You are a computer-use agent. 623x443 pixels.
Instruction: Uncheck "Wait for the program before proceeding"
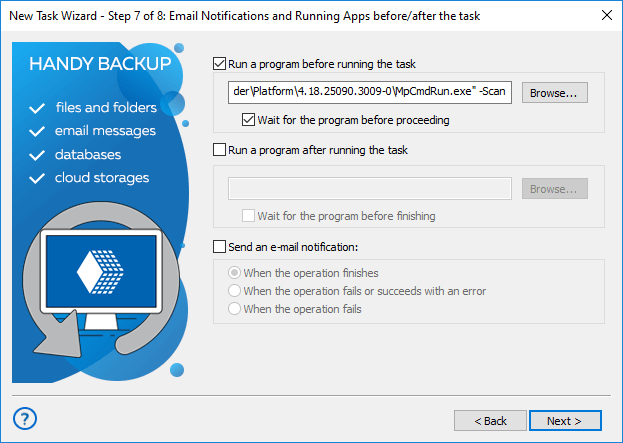(x=250, y=120)
